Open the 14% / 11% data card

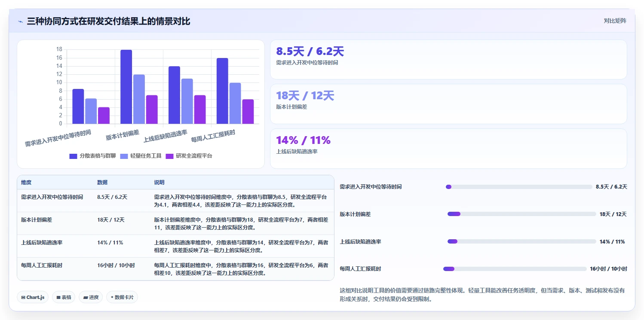click(448, 148)
